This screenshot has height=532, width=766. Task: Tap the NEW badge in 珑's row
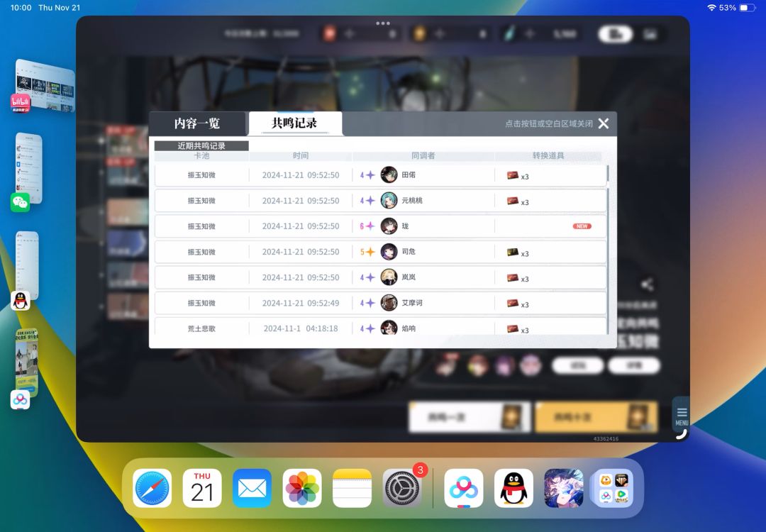pyautogui.click(x=582, y=226)
